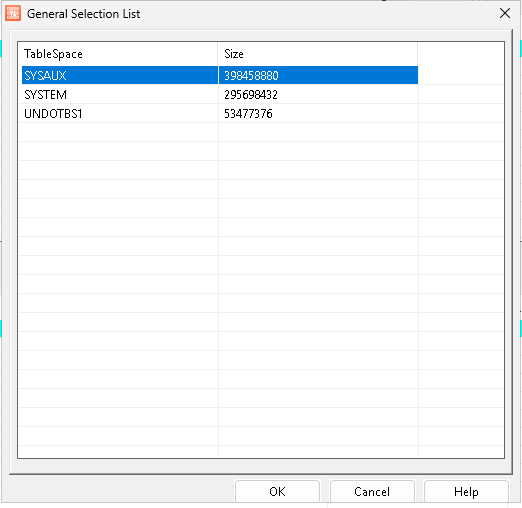
Task: Click the empty row below UNDOTBS1
Action: coord(220,132)
